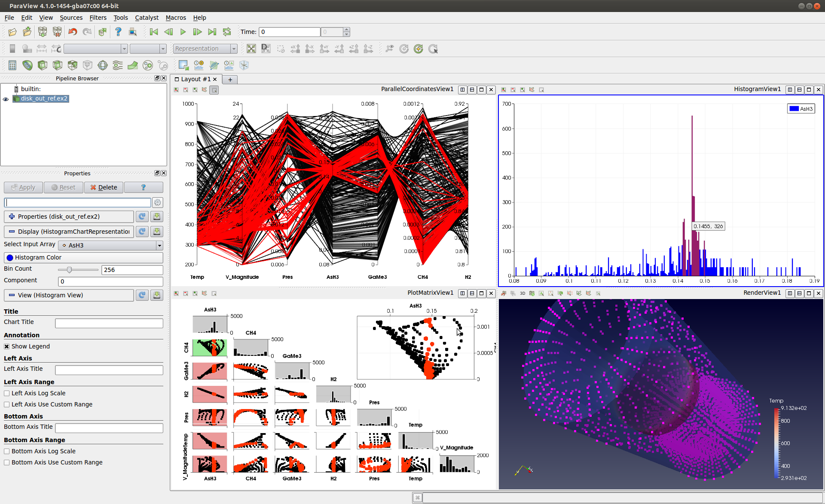This screenshot has width=825, height=504.
Task: Open the Catalyst menu
Action: [x=147, y=18]
